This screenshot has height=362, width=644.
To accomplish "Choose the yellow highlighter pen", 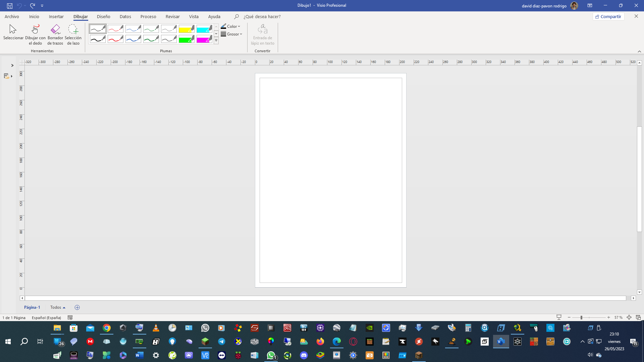I will click(186, 29).
